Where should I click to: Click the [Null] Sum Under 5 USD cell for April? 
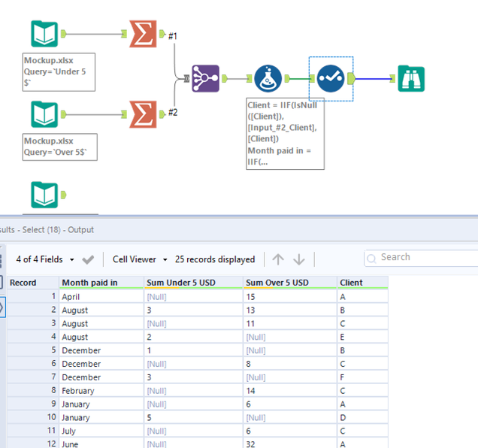coord(193,296)
